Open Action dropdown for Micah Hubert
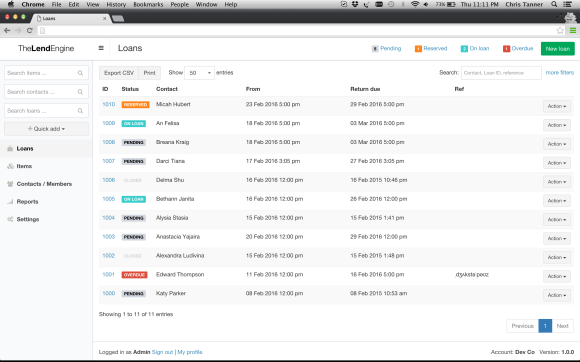The image size is (580, 362). [557, 106]
